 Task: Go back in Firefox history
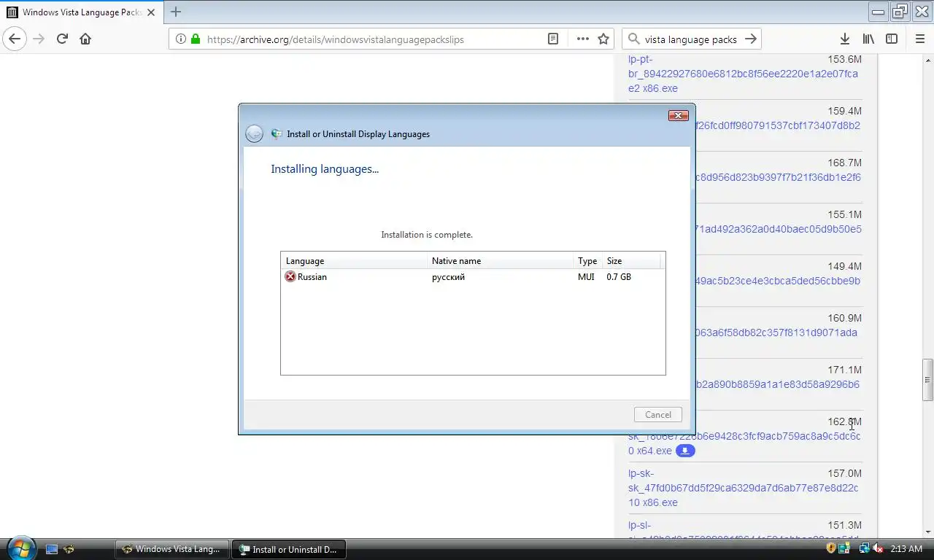point(15,39)
